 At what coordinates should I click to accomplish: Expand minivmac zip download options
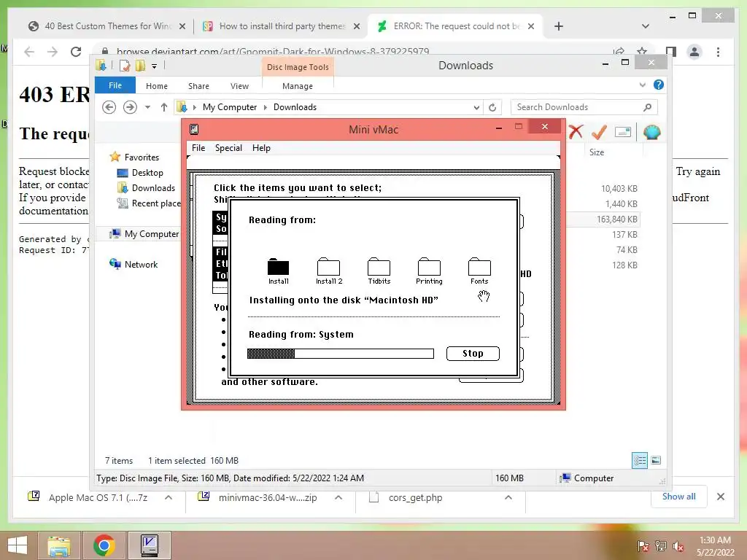point(338,497)
